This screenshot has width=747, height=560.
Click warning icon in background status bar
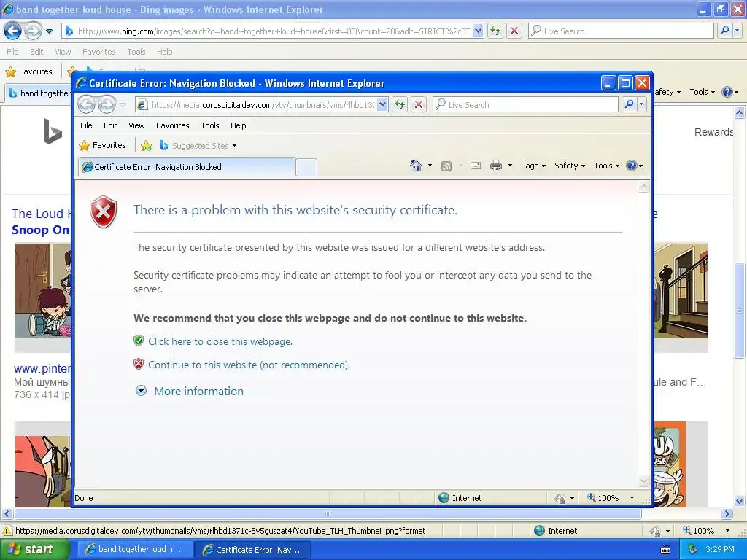pyautogui.click(x=7, y=531)
